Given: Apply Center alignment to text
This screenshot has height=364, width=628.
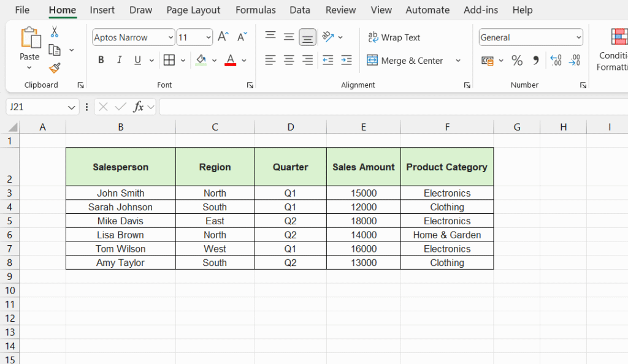Looking at the screenshot, I should click(x=288, y=60).
